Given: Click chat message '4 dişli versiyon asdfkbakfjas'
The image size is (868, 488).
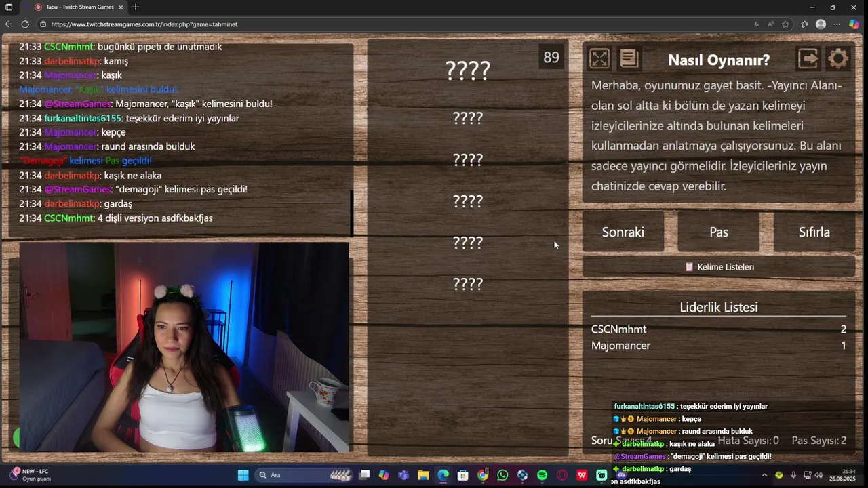Looking at the screenshot, I should point(155,218).
